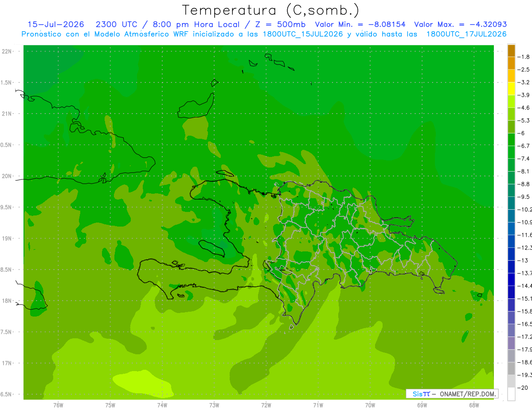Click the "1800UTC_17JUL2026" valid-until timestamp
Screen dimensions: 532x411
pos(466,34)
